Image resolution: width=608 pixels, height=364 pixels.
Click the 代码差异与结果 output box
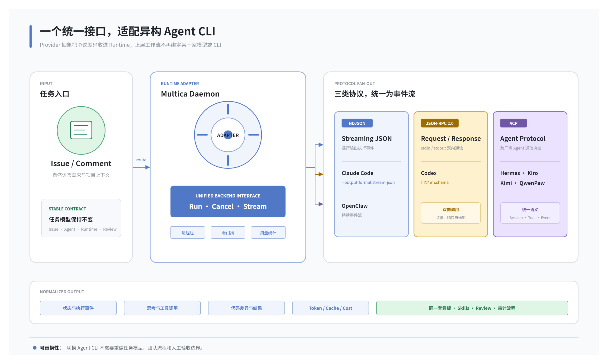coord(246,308)
